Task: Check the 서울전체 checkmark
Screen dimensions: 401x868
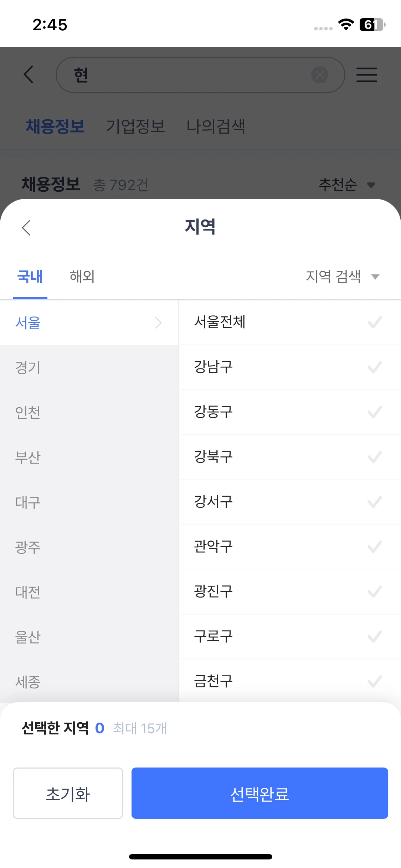Action: (374, 322)
